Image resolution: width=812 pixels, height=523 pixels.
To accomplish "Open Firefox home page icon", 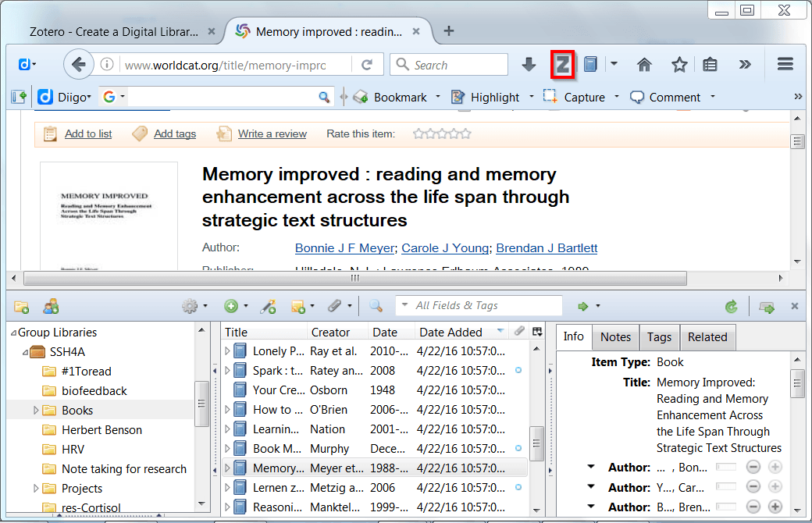I will click(644, 65).
